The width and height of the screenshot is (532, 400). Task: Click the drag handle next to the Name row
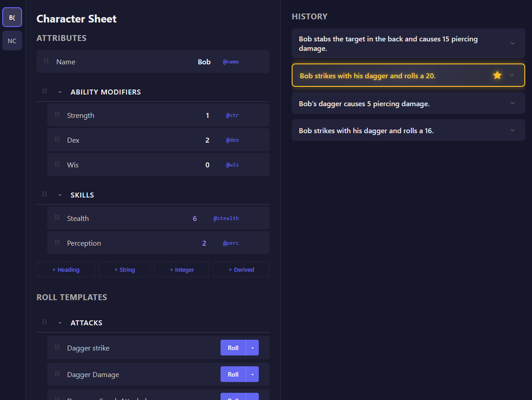[x=46, y=62]
